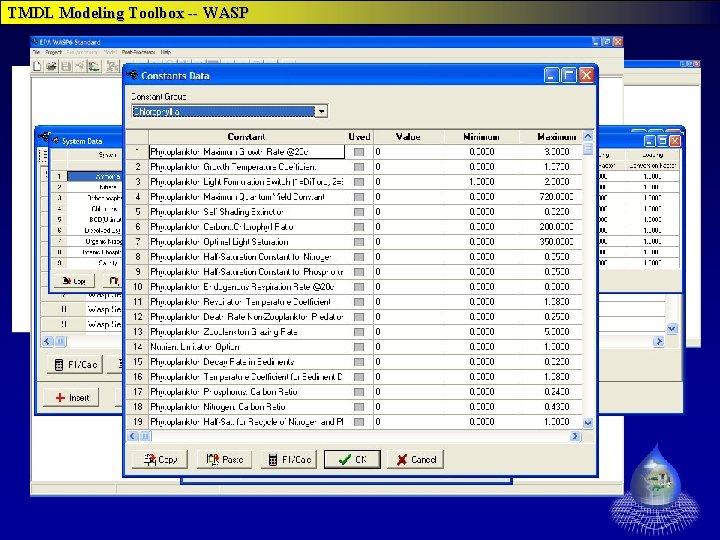
Task: Toggle Used checkbox for Maximum Growth Rate row
Action: click(x=359, y=152)
